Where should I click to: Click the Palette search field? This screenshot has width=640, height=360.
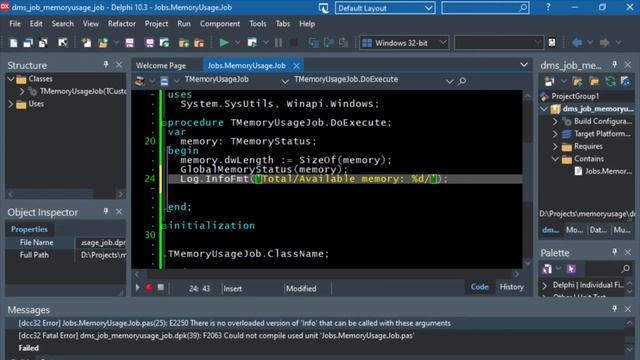pos(608,269)
